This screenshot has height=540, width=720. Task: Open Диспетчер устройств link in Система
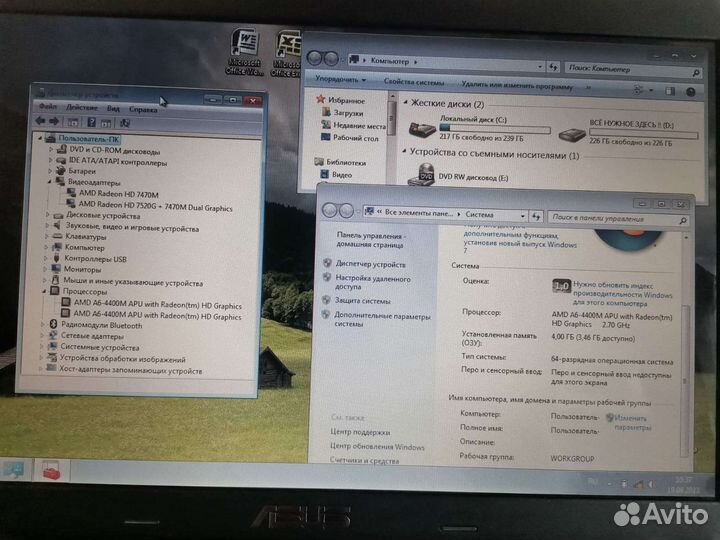(x=371, y=264)
